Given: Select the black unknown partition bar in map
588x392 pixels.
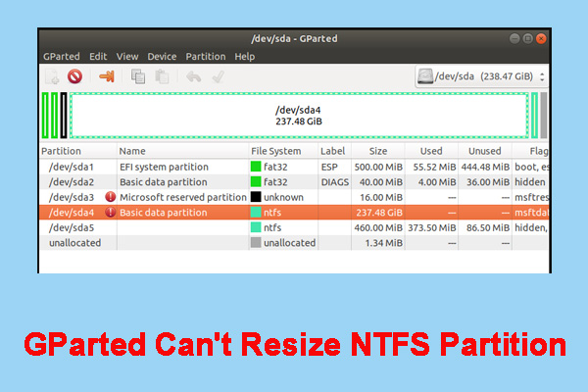Looking at the screenshot, I should click(64, 116).
